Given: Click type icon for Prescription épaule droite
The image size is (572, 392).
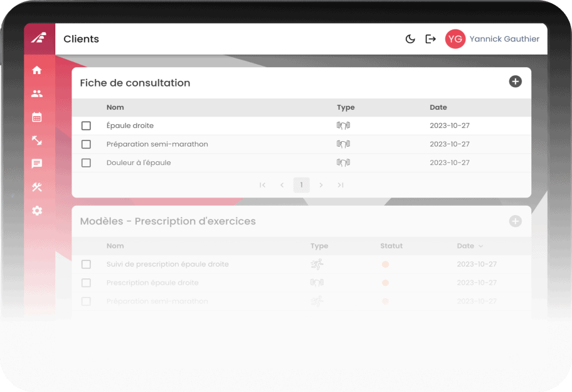Looking at the screenshot, I should (317, 283).
